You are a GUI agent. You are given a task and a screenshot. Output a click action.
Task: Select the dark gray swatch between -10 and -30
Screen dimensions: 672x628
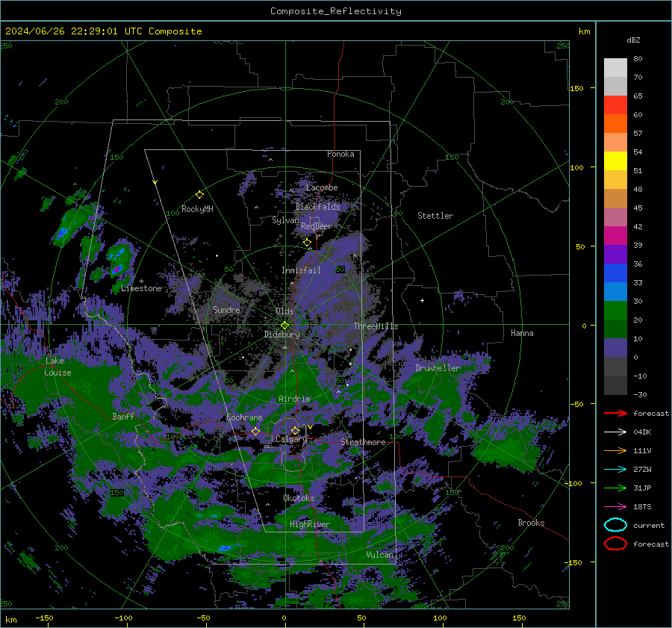pos(615,385)
